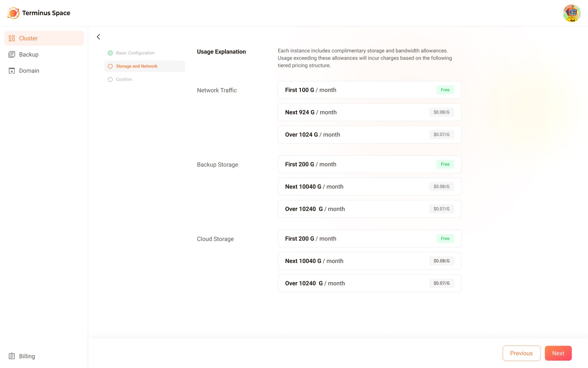
Task: Click the back chevron above the stepper
Action: 98,37
